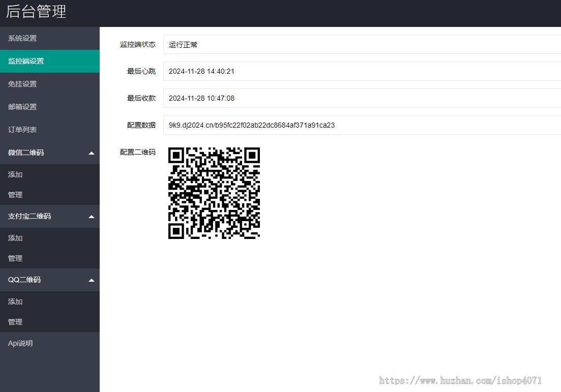561x392 pixels.
Task: Open 管理 under QQ二维码
Action: (x=50, y=322)
